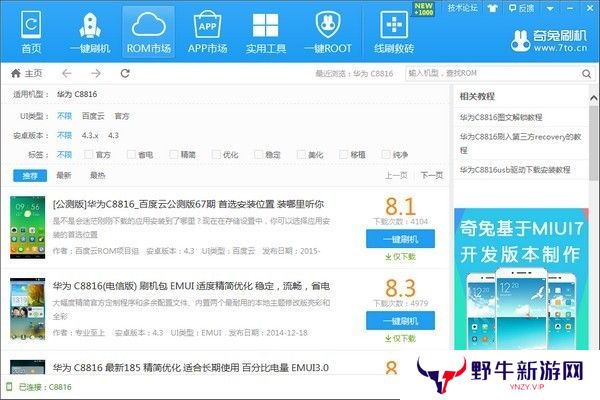The image size is (600, 400).
Task: Filter Android version 4.3.x
Action: tap(90, 135)
